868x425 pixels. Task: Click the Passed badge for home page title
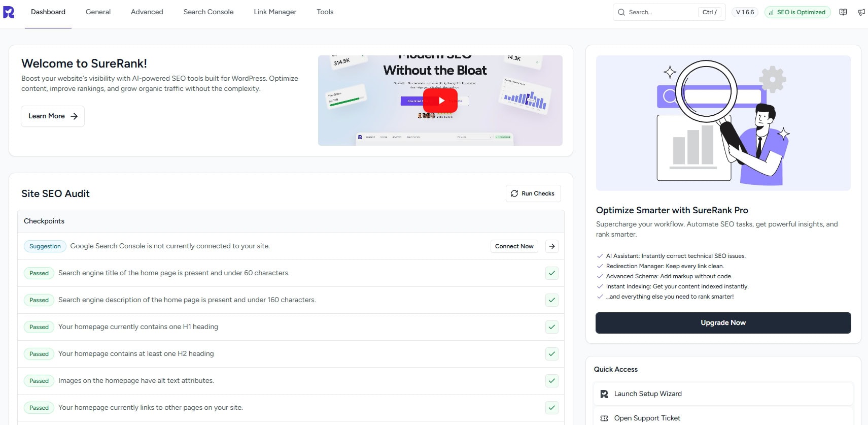pyautogui.click(x=39, y=273)
